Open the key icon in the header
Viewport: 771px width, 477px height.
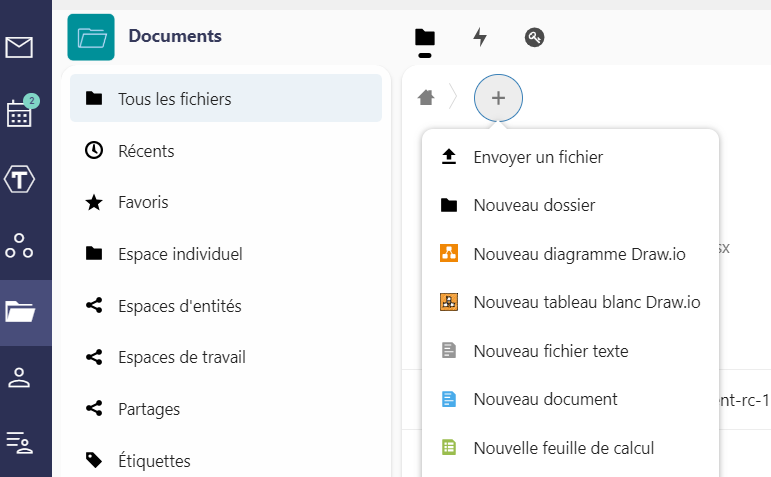(534, 37)
